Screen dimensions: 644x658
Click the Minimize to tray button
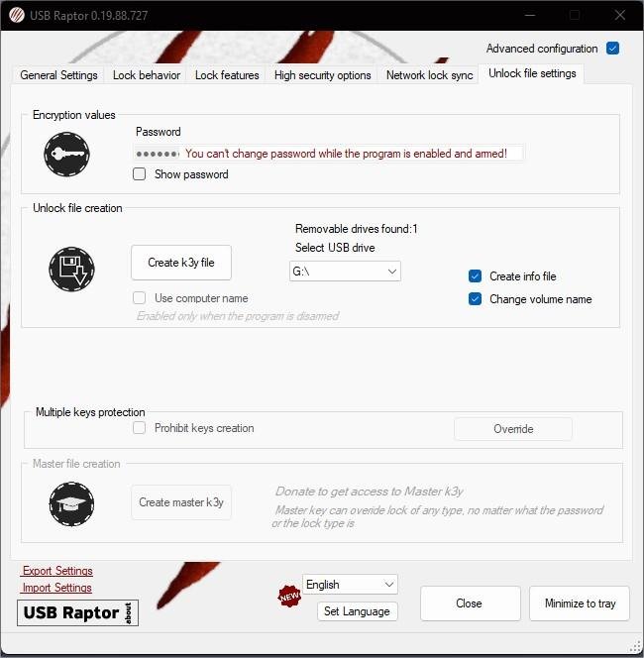pyautogui.click(x=580, y=603)
